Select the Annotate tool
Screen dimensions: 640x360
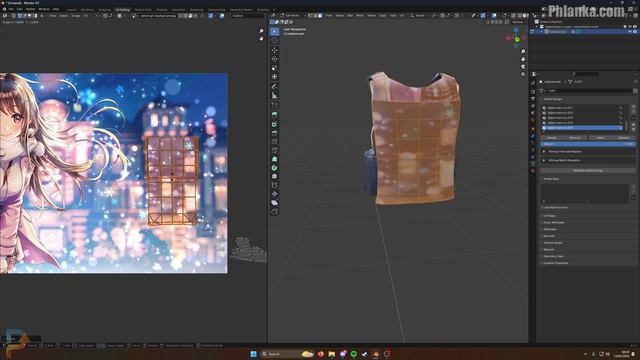tap(274, 87)
